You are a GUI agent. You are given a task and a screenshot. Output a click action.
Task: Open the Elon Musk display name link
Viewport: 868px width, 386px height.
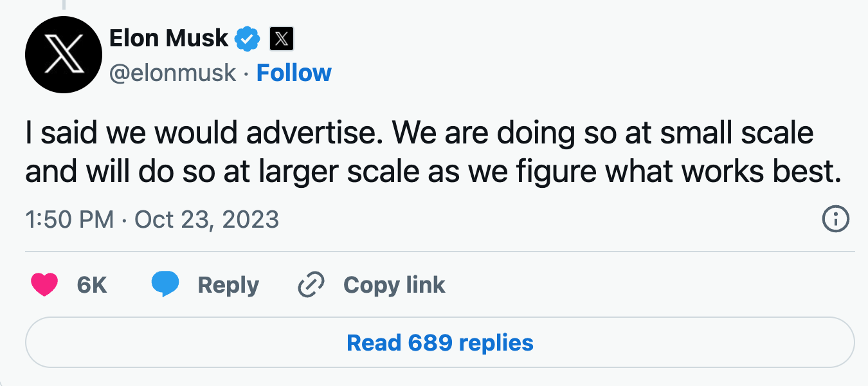click(x=168, y=39)
